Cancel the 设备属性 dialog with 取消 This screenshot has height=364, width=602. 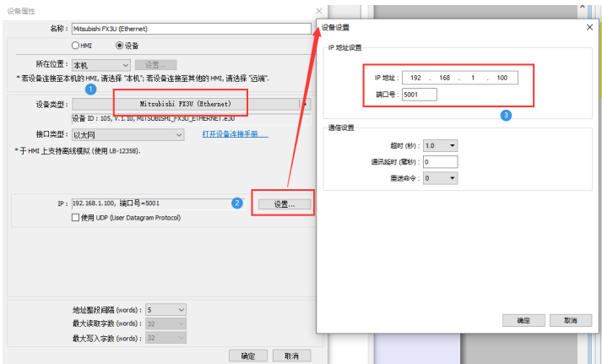pyautogui.click(x=292, y=356)
